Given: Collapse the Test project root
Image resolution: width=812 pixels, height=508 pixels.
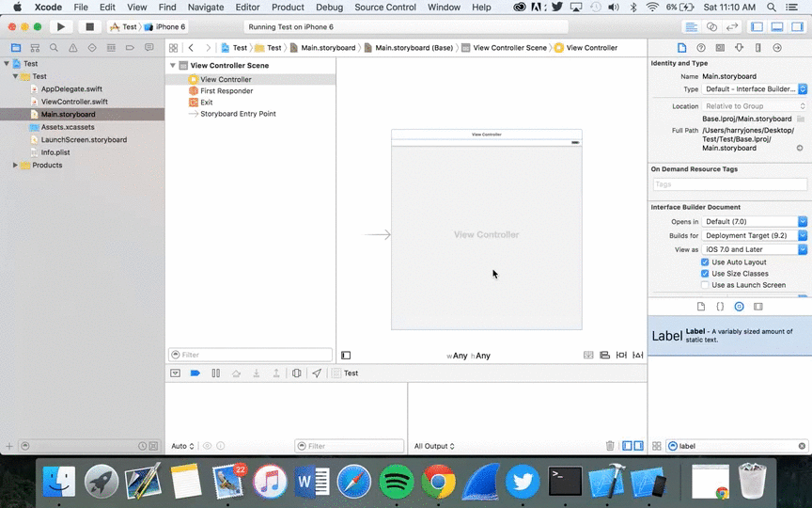Looking at the screenshot, I should pos(7,63).
